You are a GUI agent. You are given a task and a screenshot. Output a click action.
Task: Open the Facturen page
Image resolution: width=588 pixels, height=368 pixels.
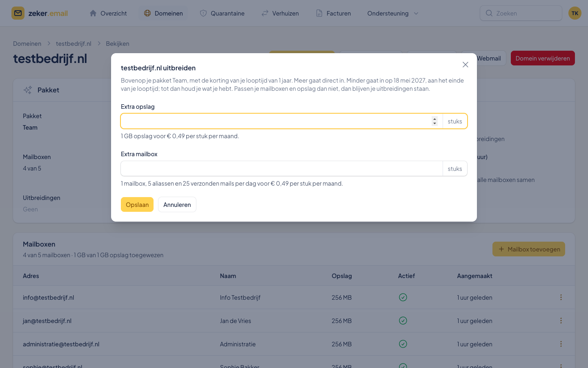[x=333, y=13]
